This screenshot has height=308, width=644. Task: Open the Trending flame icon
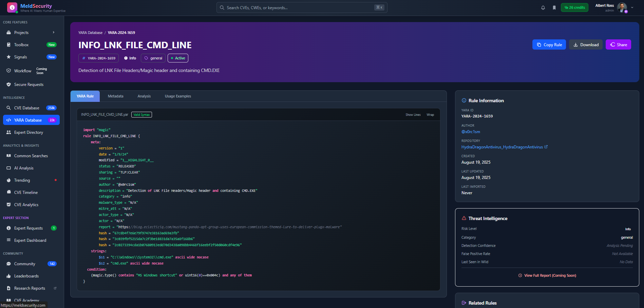(x=8, y=180)
